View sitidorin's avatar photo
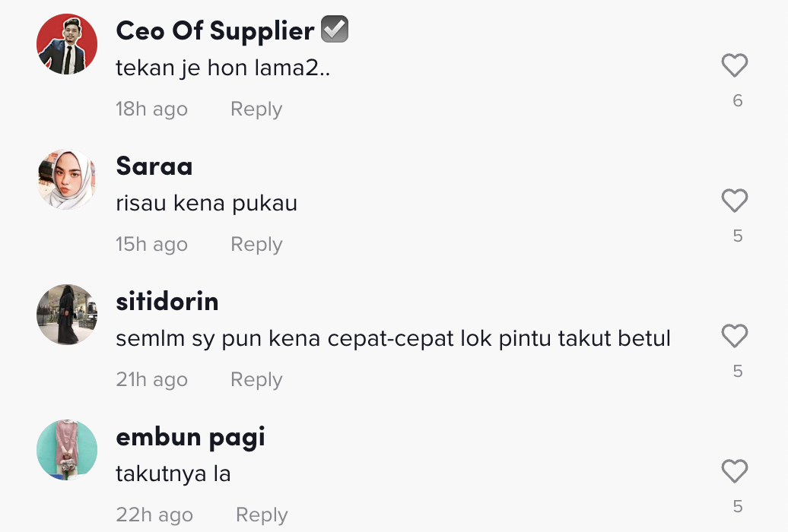This screenshot has height=532, width=788. click(67, 315)
